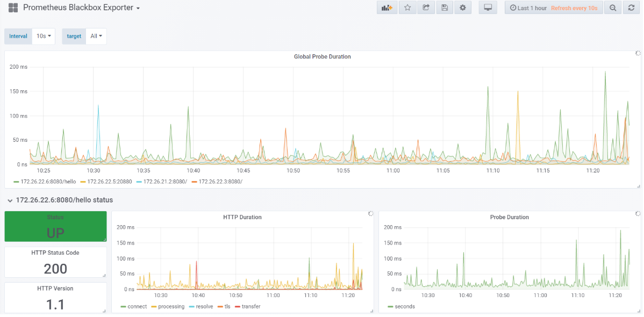Star this dashboard as favorite
This screenshot has height=317, width=644.
407,8
